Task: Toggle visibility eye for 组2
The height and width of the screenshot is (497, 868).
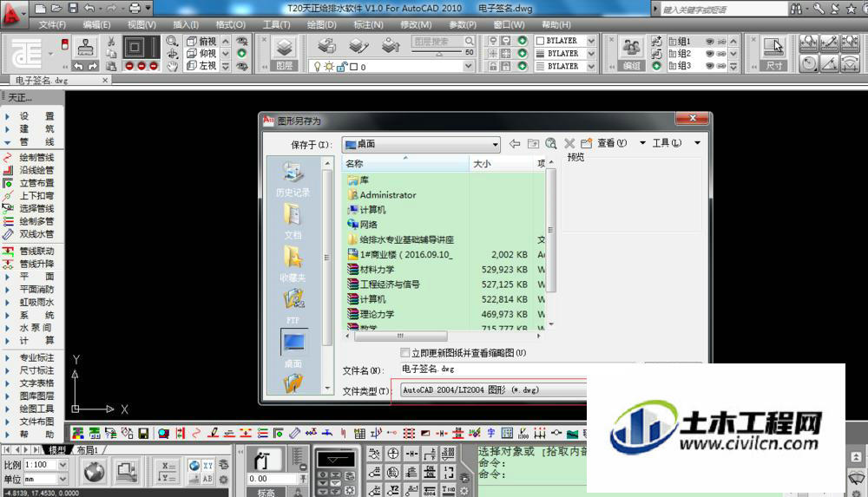Action: (710, 54)
